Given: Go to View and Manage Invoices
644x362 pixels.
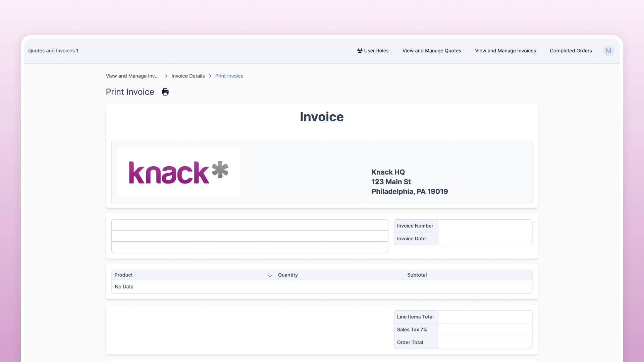Looking at the screenshot, I should coord(505,51).
